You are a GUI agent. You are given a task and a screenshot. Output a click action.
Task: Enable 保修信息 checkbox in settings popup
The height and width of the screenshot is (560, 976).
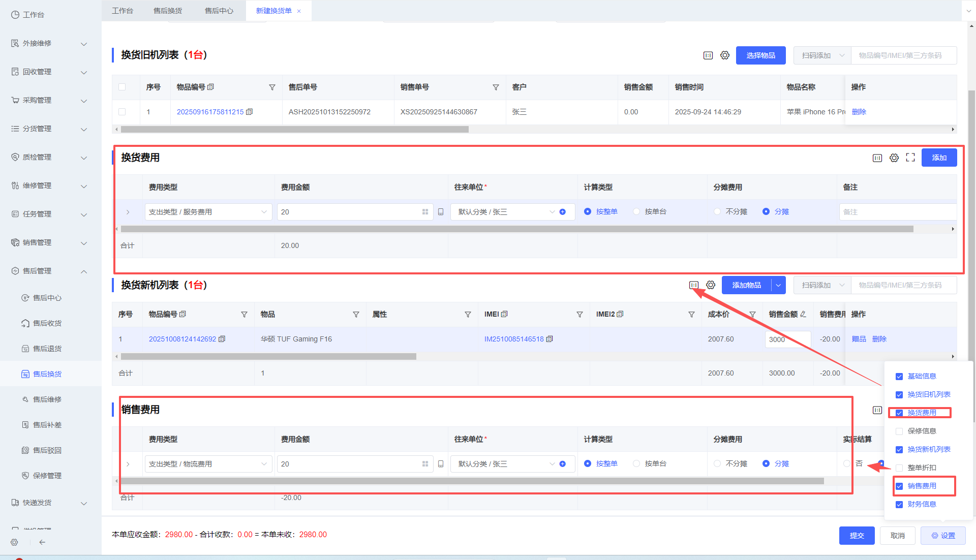tap(899, 431)
